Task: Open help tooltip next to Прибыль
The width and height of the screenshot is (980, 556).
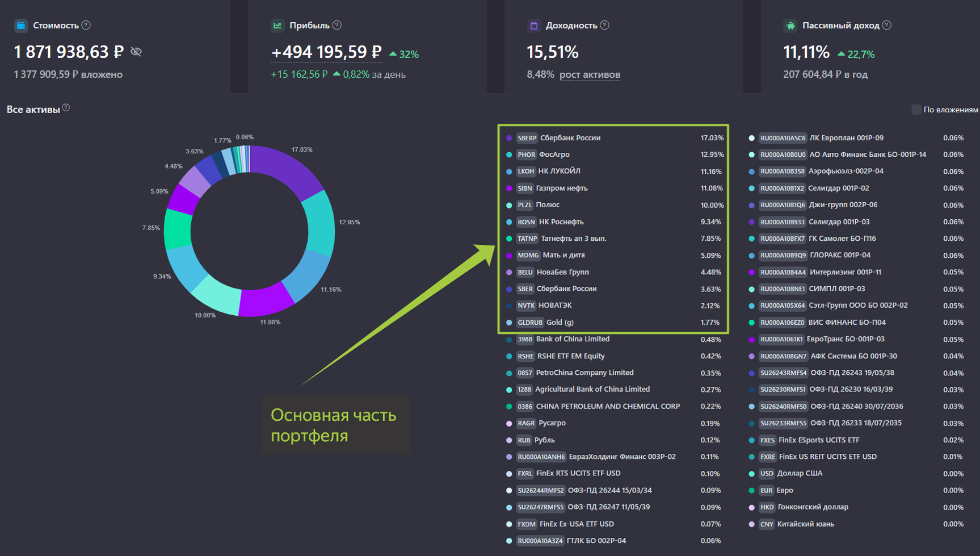Action: coord(337,25)
